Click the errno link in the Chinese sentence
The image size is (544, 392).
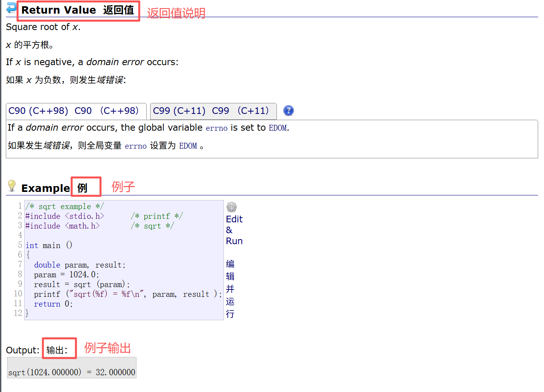[136, 146]
